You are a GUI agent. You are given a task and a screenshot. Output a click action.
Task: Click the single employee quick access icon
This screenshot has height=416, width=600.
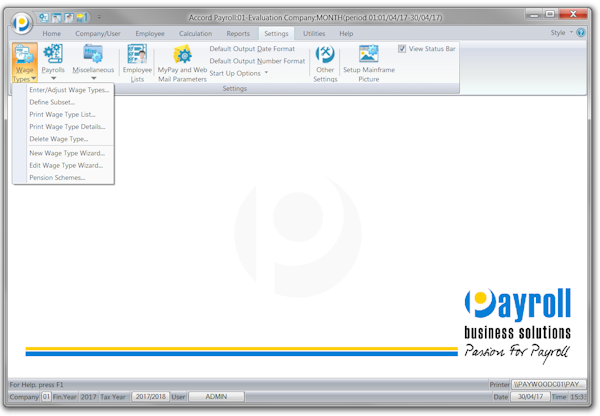point(57,17)
